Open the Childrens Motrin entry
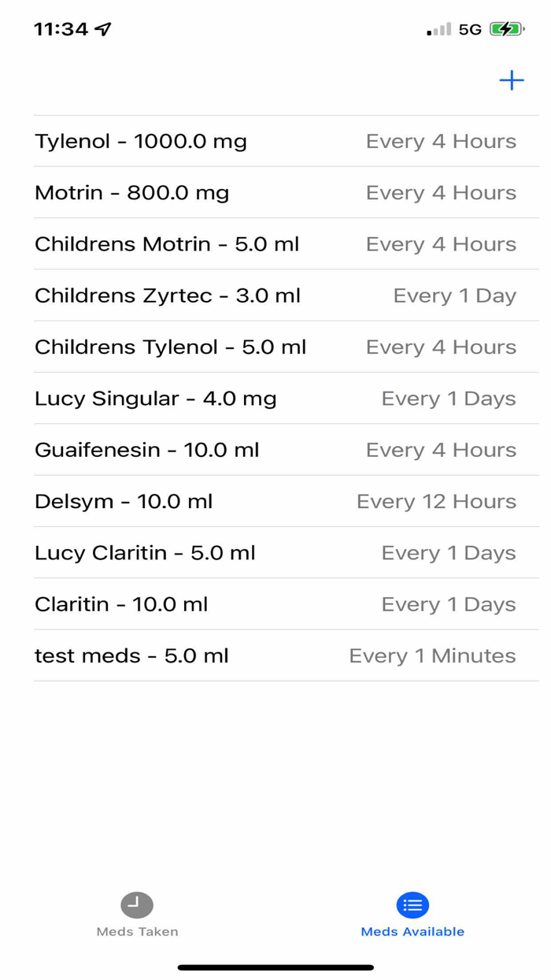551x980 pixels. [x=275, y=244]
